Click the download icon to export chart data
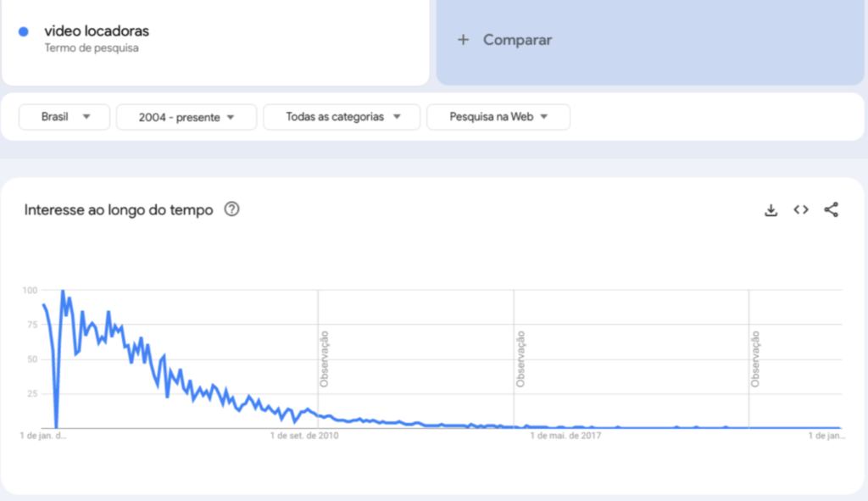Image resolution: width=868 pixels, height=501 pixels. coord(771,209)
